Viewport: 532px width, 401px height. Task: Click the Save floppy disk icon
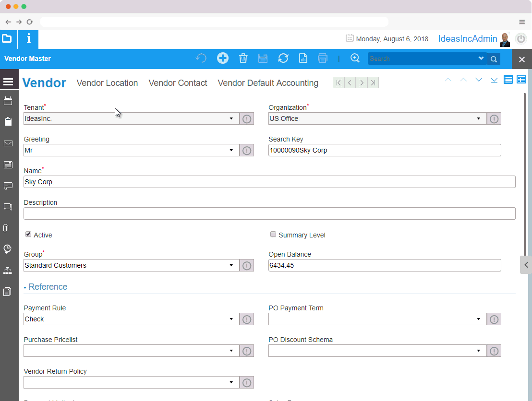click(263, 59)
